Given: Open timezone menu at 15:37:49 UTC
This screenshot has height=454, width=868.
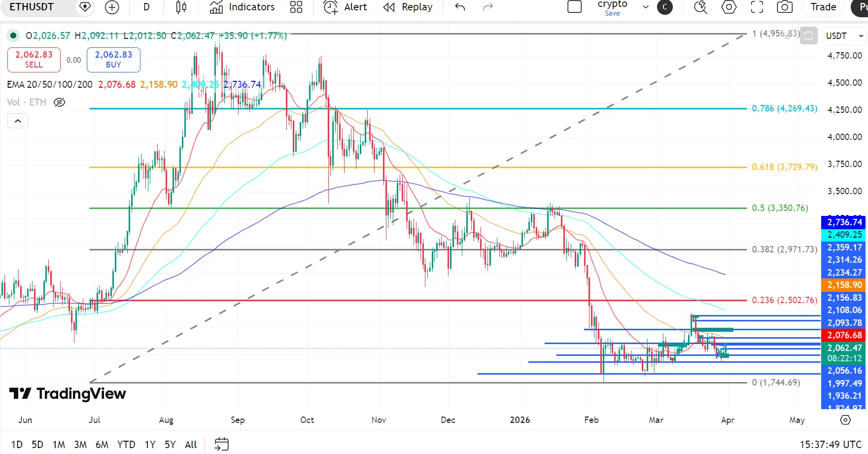Looking at the screenshot, I should [831, 445].
